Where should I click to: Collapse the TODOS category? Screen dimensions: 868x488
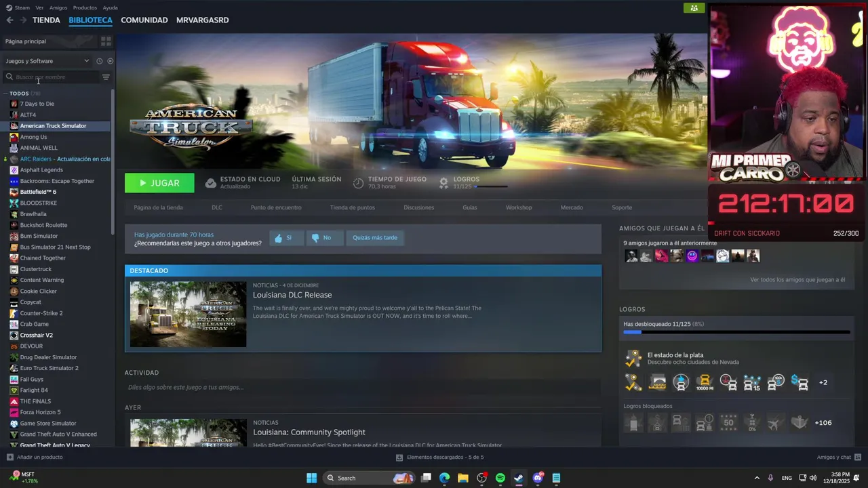pyautogui.click(x=5, y=94)
